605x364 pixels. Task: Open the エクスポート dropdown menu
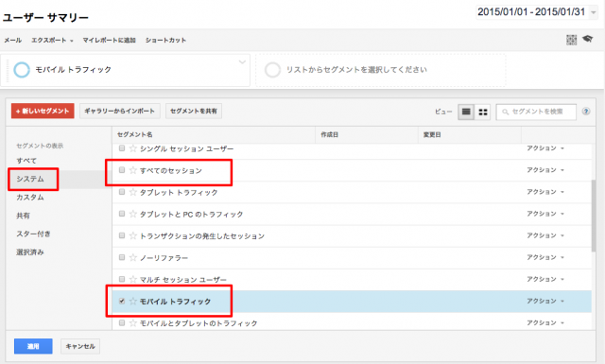coord(53,40)
